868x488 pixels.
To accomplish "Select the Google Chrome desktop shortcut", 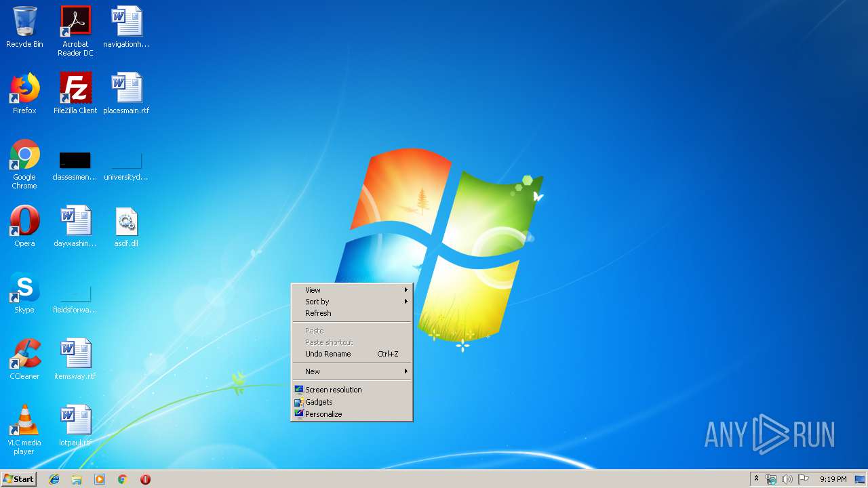I will tap(24, 165).
